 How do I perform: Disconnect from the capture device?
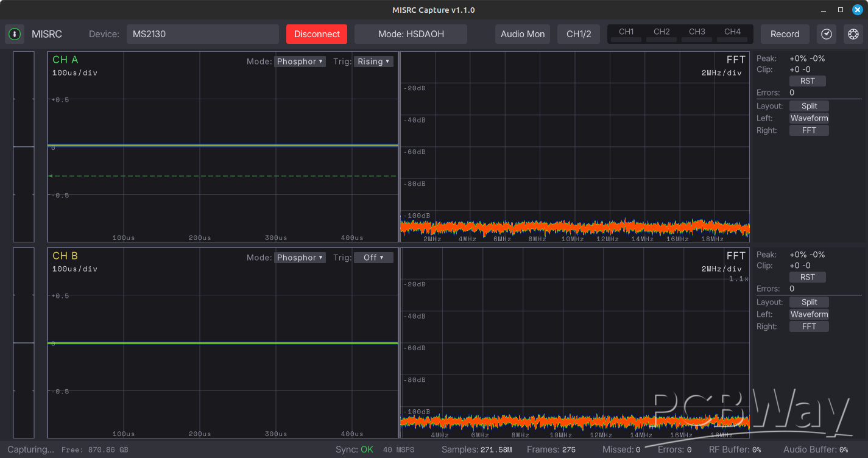click(317, 34)
